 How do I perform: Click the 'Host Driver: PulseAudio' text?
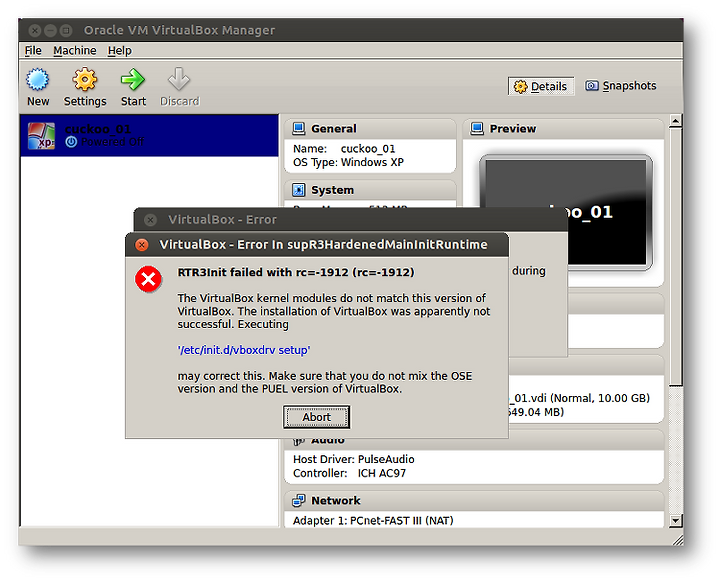[354, 459]
